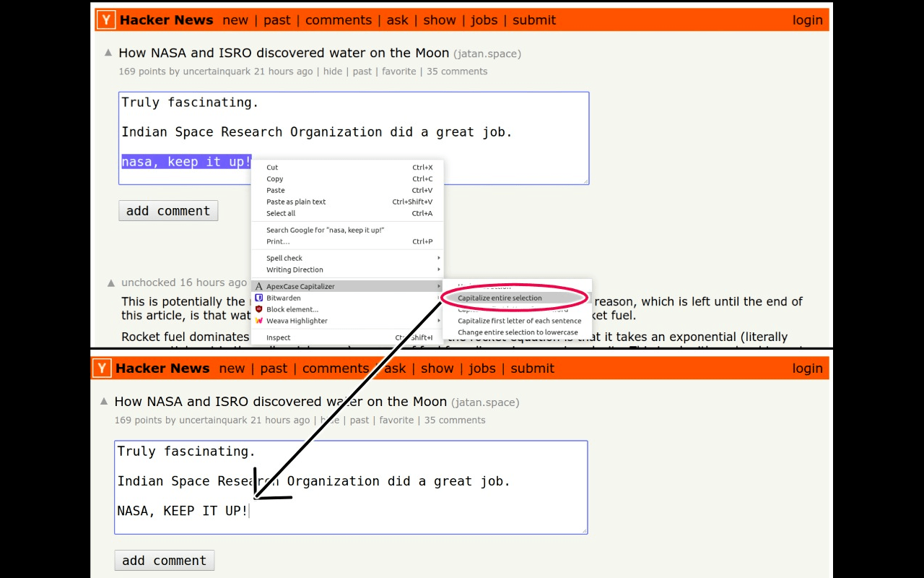
Task: Click the Y logo in lower Hacker News header
Action: (x=102, y=368)
